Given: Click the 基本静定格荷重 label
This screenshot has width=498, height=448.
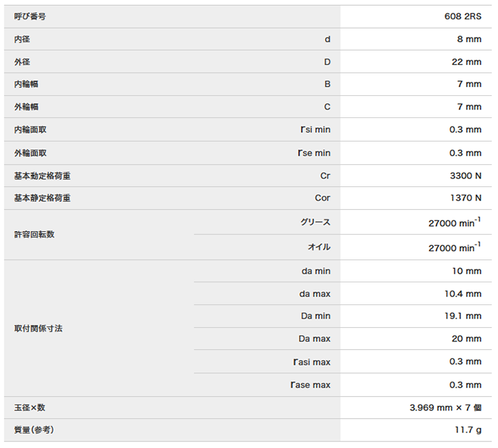Looking at the screenshot, I should tap(42, 198).
